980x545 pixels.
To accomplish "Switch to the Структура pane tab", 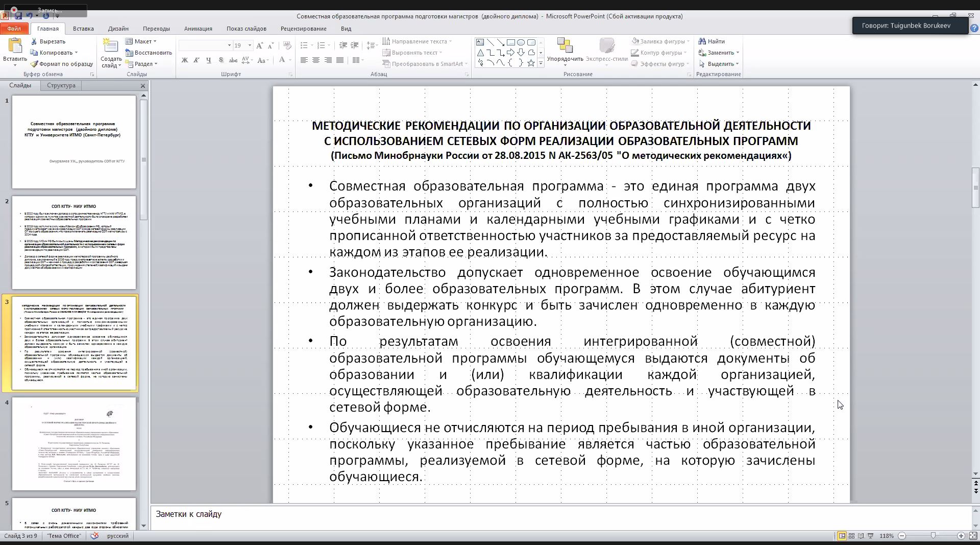I will coord(61,85).
